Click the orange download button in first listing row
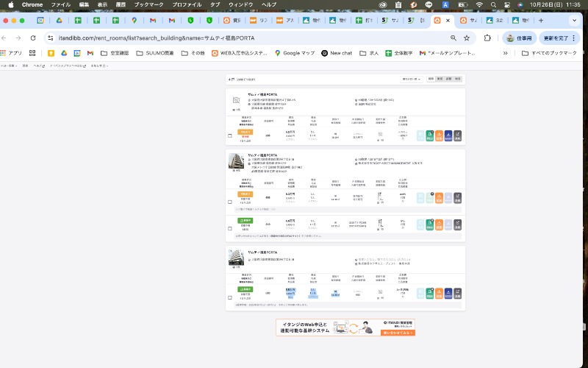This screenshot has height=368, width=588. (x=439, y=135)
